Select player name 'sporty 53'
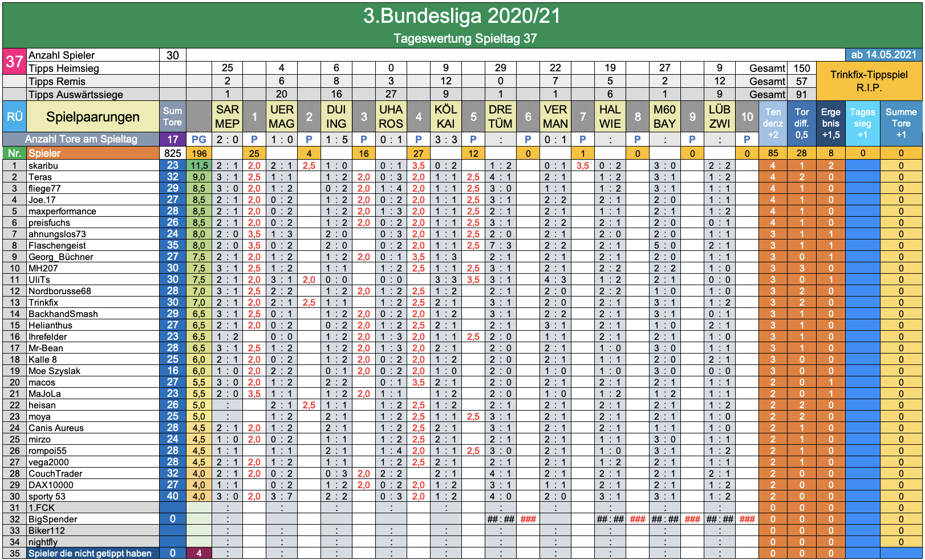The width and height of the screenshot is (925, 560). pos(47,496)
